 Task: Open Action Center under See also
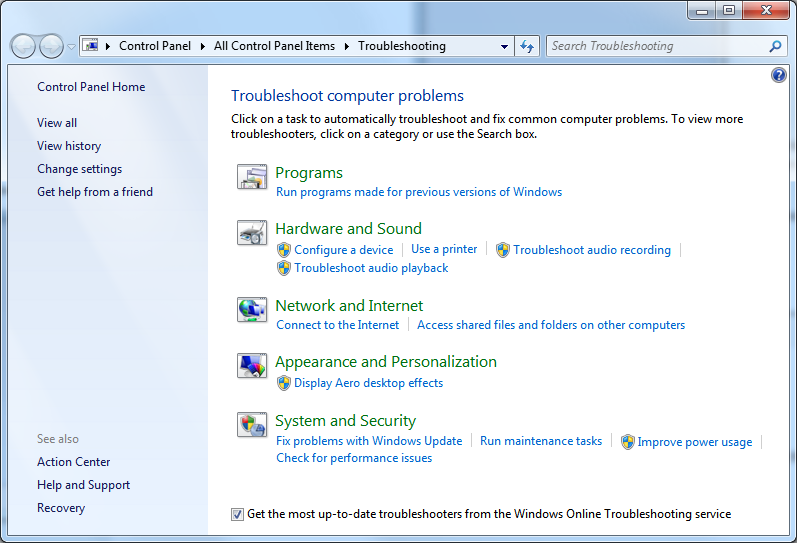[x=74, y=462]
